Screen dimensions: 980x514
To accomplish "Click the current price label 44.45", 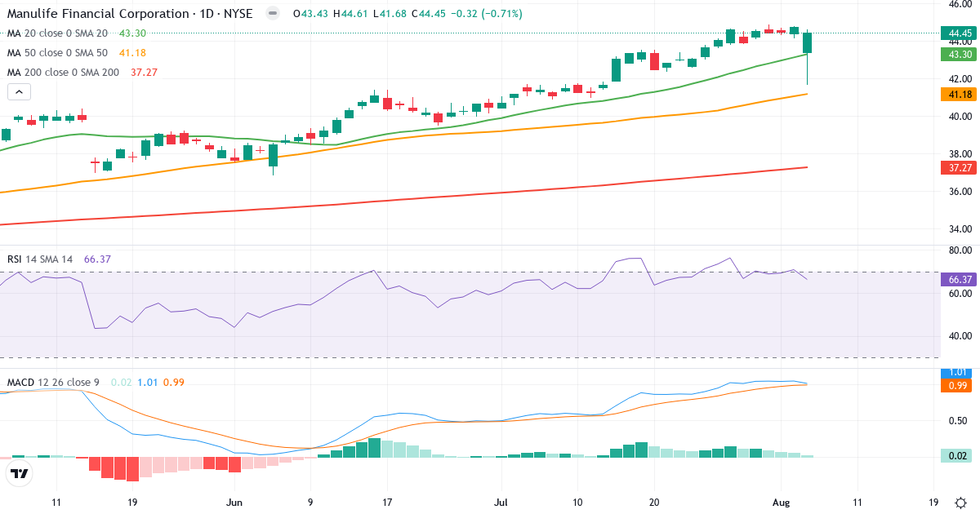I will [958, 33].
